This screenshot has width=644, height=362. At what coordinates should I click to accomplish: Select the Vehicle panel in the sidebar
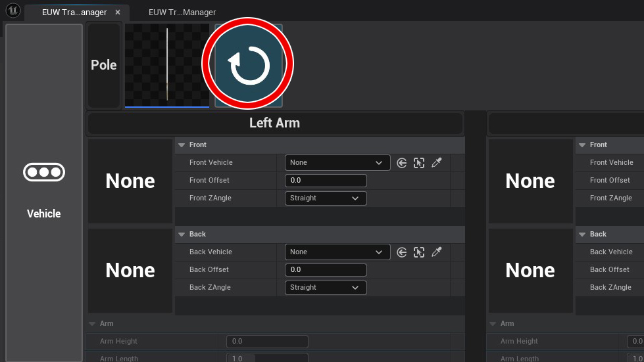tap(44, 192)
